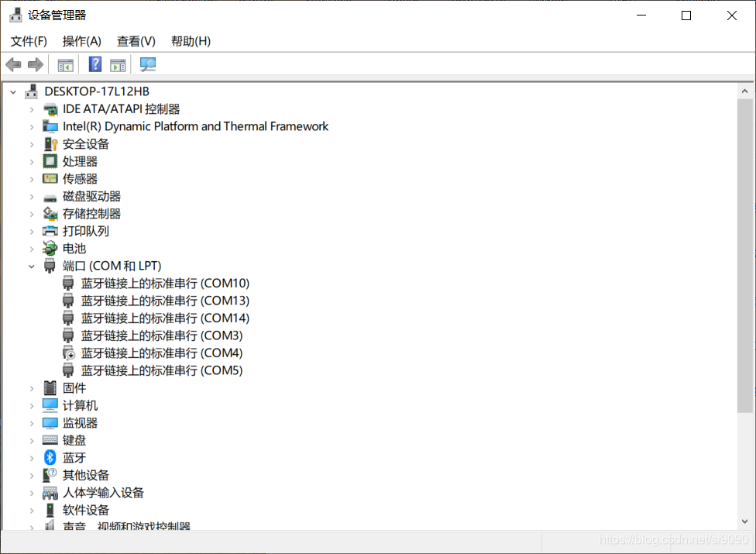Select the 软件设备 label
This screenshot has width=756, height=554.
pos(86,510)
